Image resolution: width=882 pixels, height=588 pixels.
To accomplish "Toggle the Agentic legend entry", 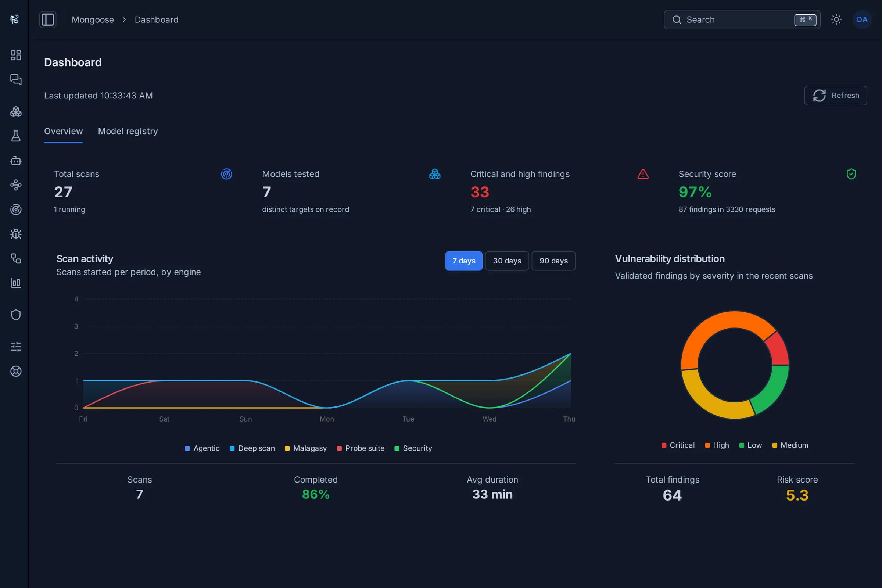I will pyautogui.click(x=202, y=448).
